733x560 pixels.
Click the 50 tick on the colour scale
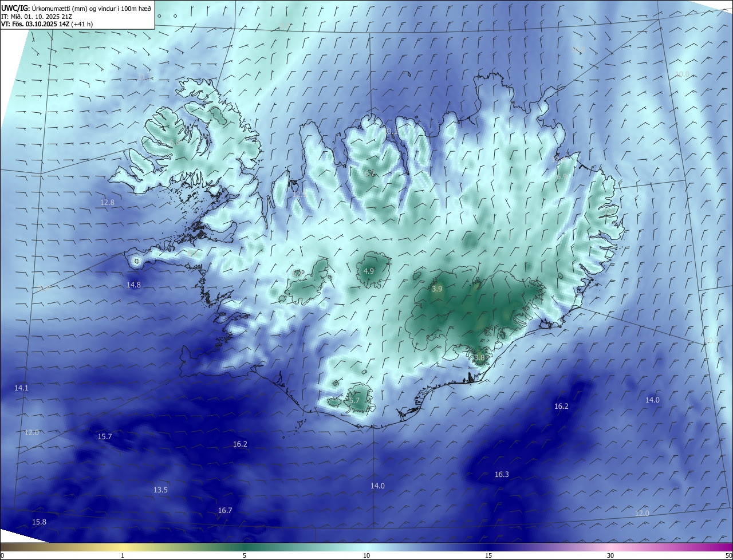(x=728, y=556)
